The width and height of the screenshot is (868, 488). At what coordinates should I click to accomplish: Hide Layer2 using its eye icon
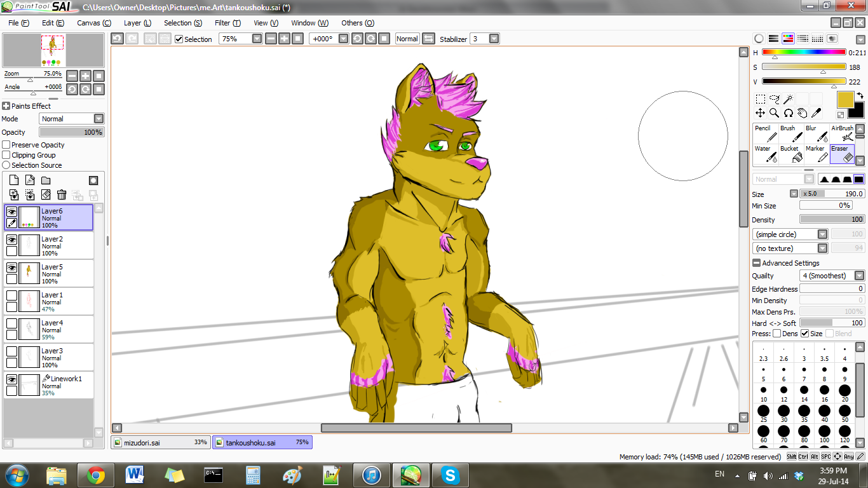(11, 240)
